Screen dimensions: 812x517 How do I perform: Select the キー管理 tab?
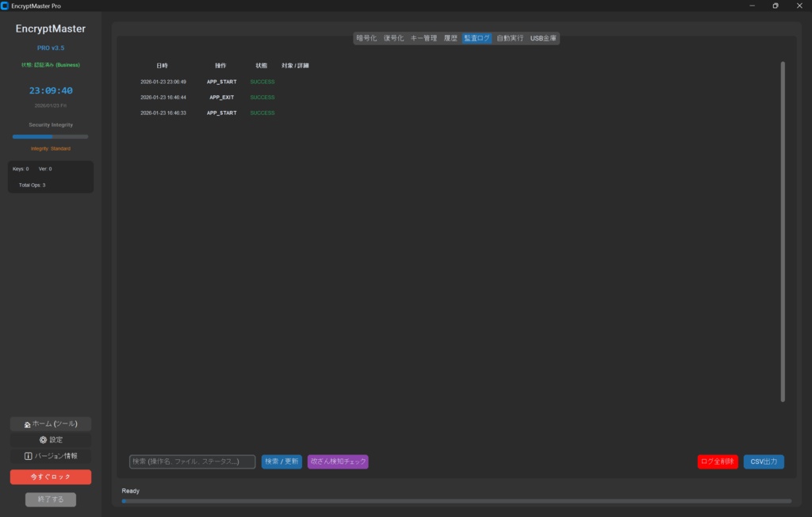pyautogui.click(x=423, y=37)
